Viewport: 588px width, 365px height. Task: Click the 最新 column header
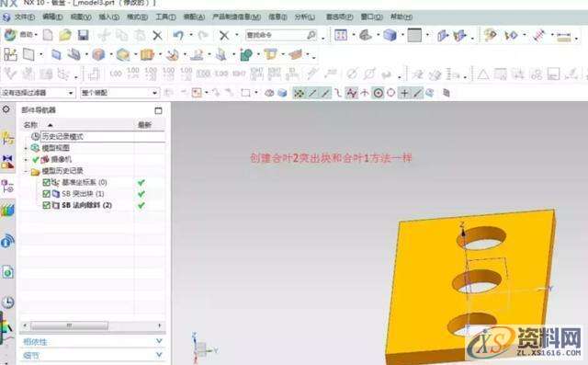pos(145,124)
